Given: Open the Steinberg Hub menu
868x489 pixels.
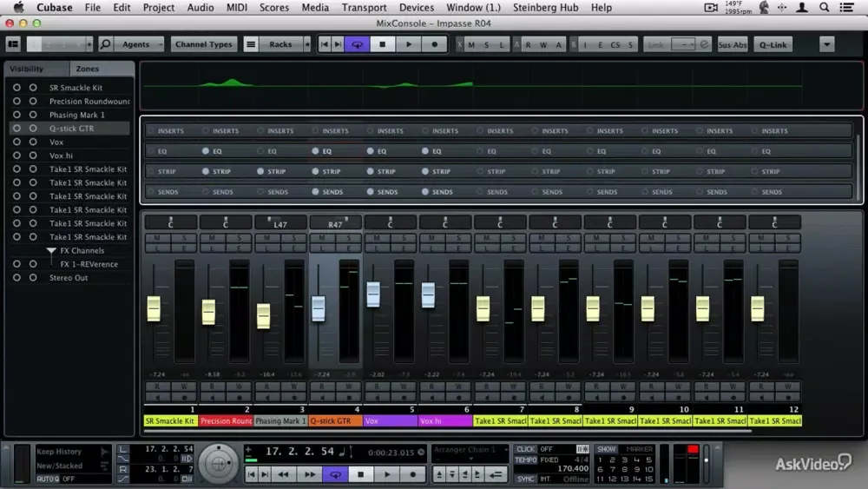Looking at the screenshot, I should click(x=545, y=7).
